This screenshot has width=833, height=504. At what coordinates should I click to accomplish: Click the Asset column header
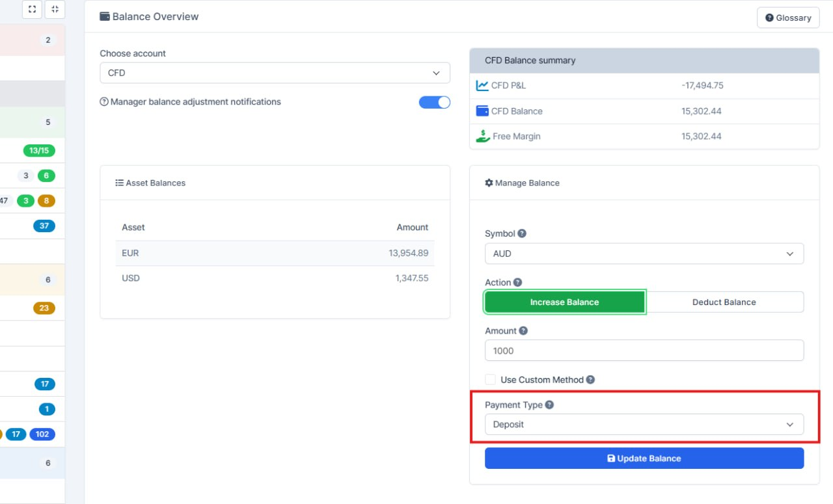point(133,227)
